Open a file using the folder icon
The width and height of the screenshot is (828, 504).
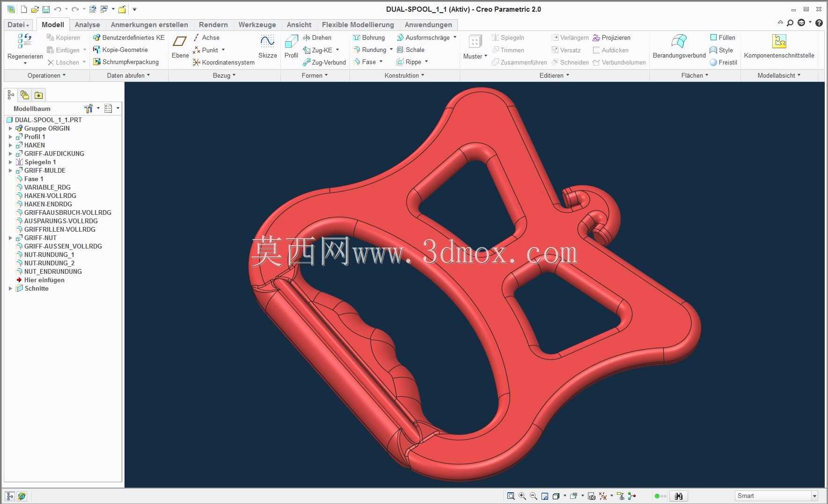(x=35, y=9)
